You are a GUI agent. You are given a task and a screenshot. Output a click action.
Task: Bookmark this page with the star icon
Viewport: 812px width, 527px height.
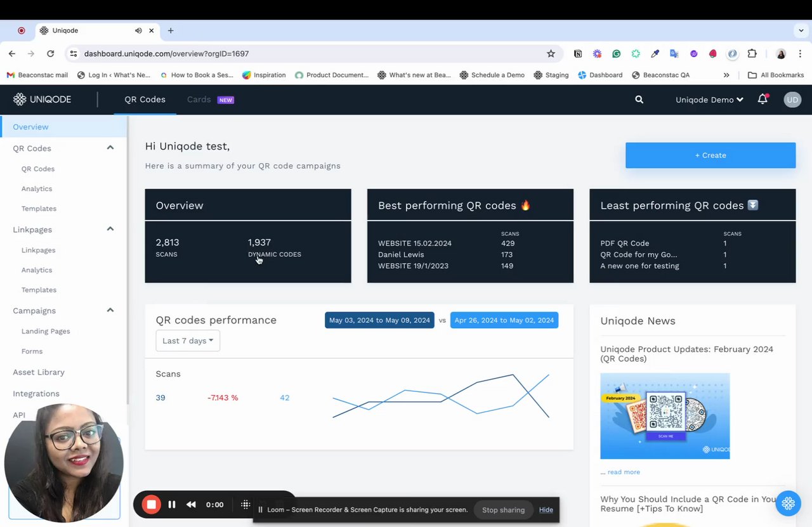[551, 54]
